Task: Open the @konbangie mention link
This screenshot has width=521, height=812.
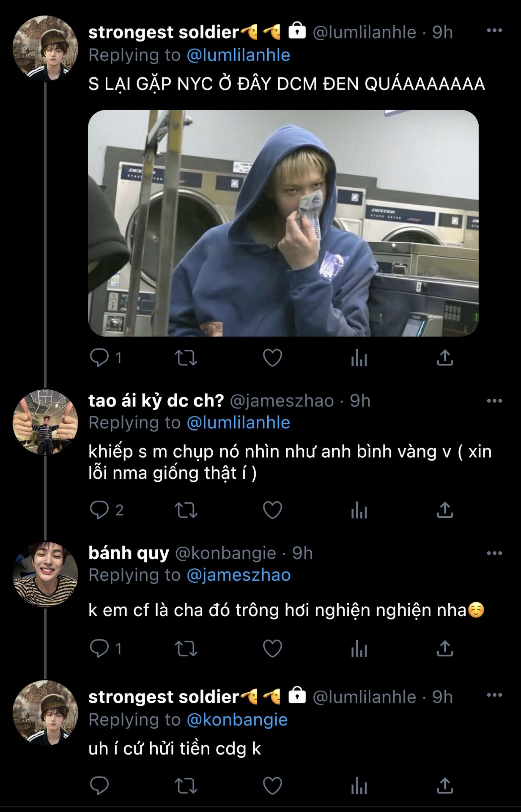Action: click(x=237, y=720)
